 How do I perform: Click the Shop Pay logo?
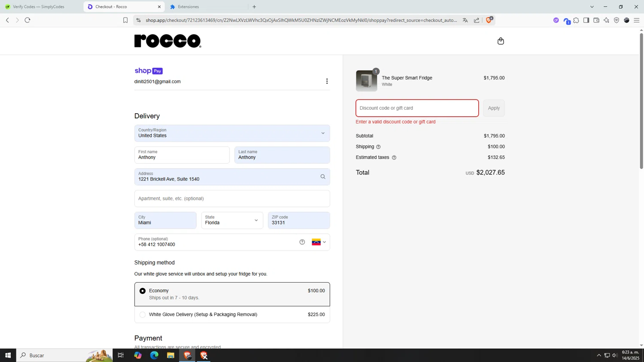click(149, 71)
